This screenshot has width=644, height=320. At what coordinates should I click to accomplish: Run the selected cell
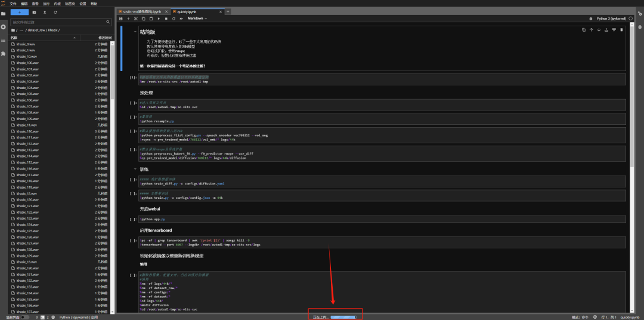[159, 19]
